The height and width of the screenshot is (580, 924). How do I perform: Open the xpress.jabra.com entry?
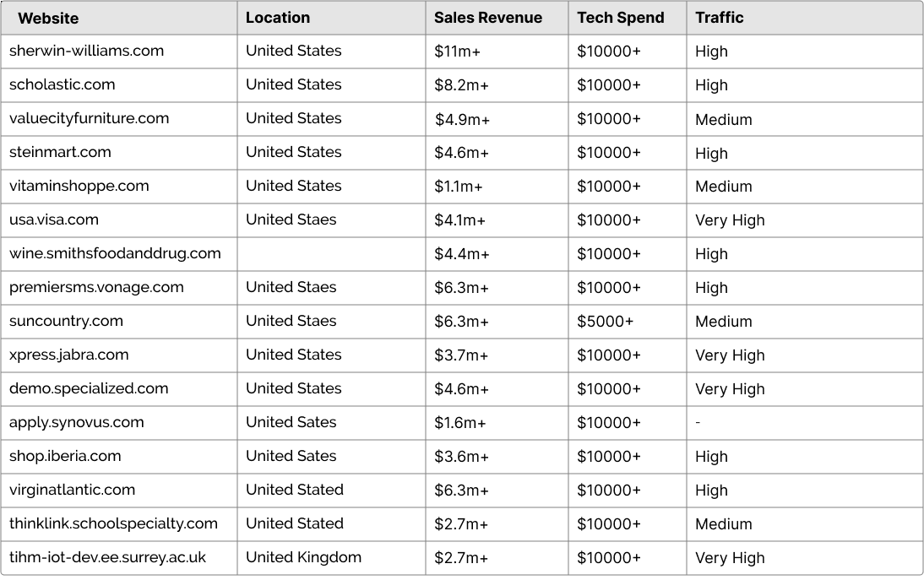(68, 355)
